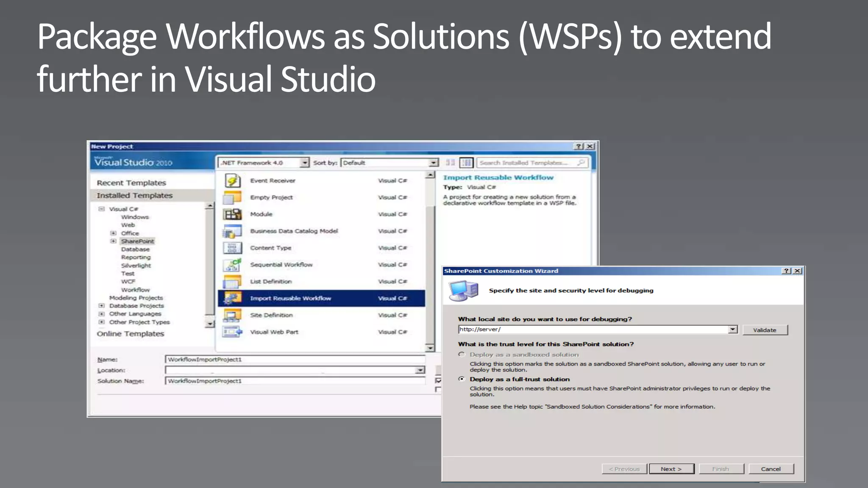
Task: Select the Module template icon
Action: click(232, 214)
